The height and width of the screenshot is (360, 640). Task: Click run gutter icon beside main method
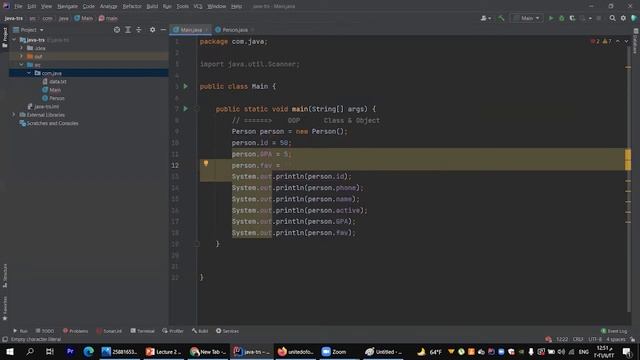point(186,109)
